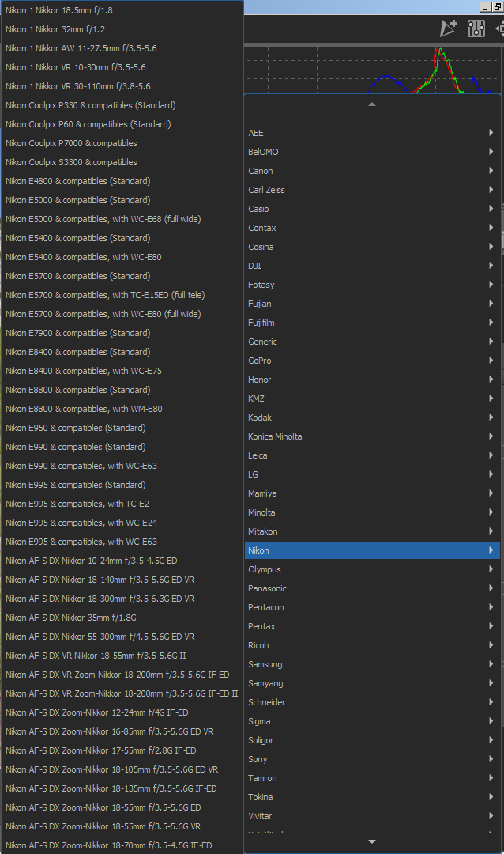Open the Tamron manufacturer entry
Screen dimensions: 504x854
click(372, 778)
